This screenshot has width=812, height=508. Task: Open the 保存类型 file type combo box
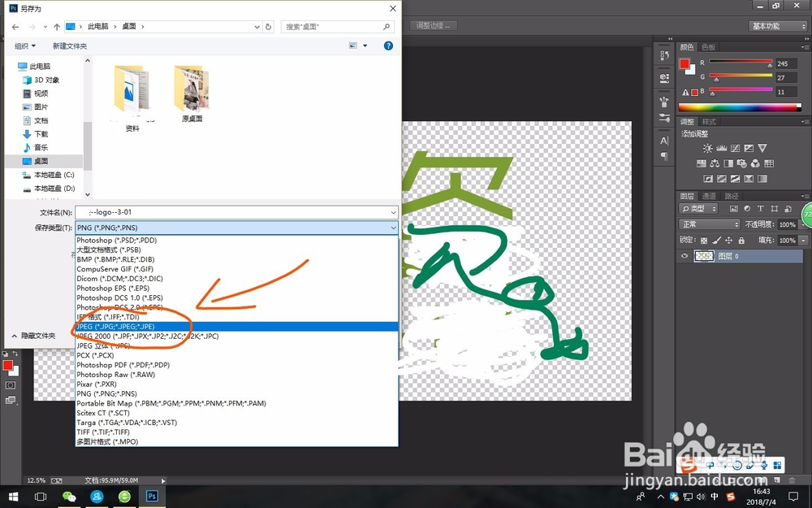(x=236, y=228)
